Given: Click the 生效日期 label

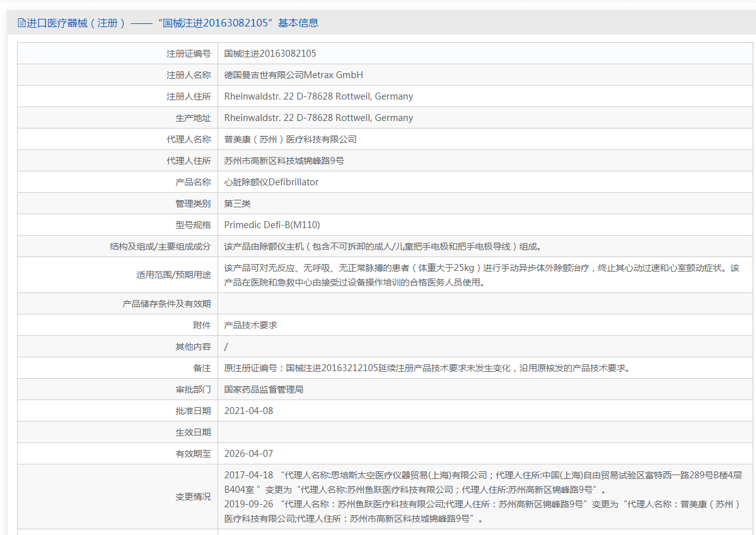Looking at the screenshot, I should [193, 432].
